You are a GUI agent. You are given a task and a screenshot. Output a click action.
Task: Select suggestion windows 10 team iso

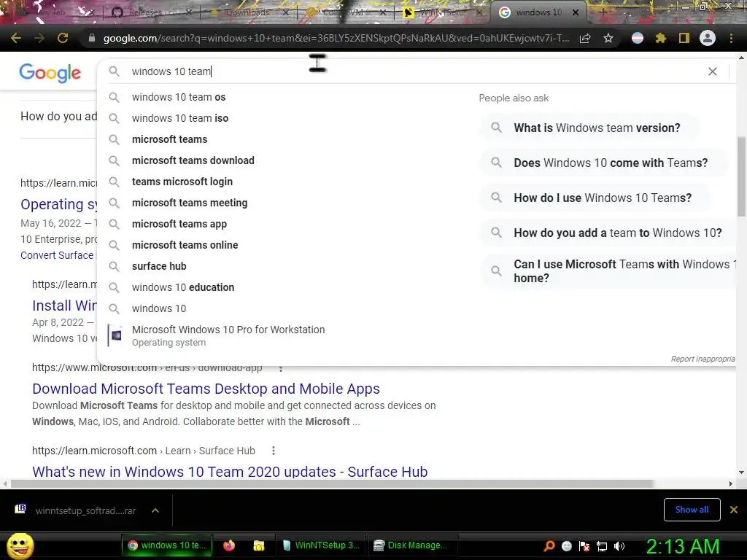(x=180, y=118)
